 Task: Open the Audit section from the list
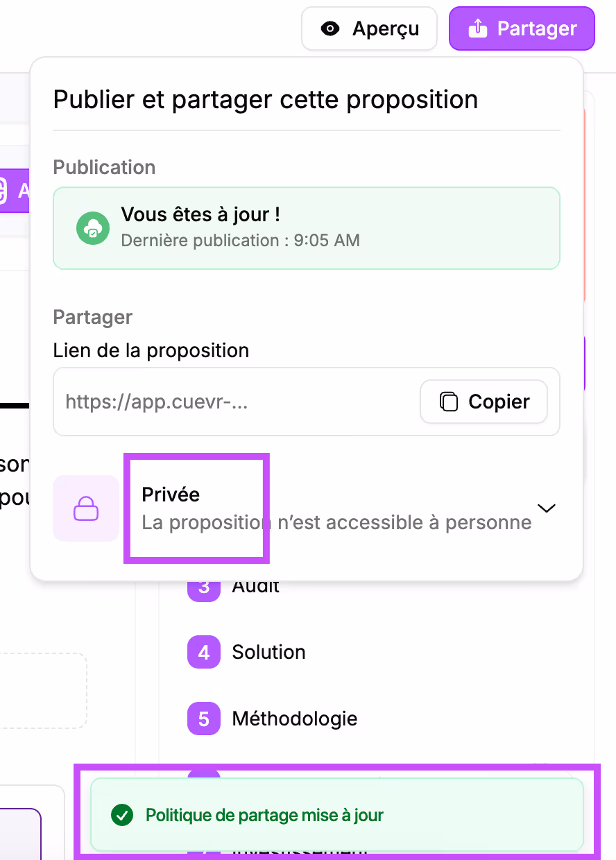pos(255,585)
